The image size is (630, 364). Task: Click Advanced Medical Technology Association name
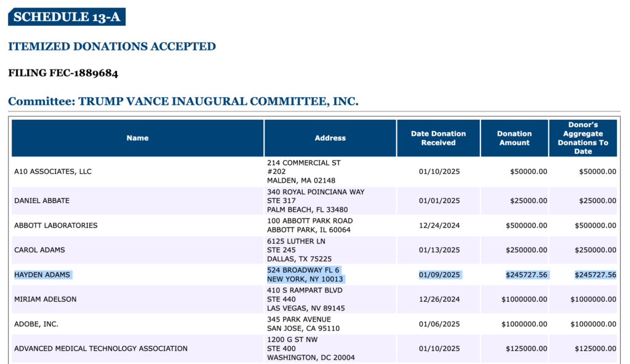click(x=101, y=348)
